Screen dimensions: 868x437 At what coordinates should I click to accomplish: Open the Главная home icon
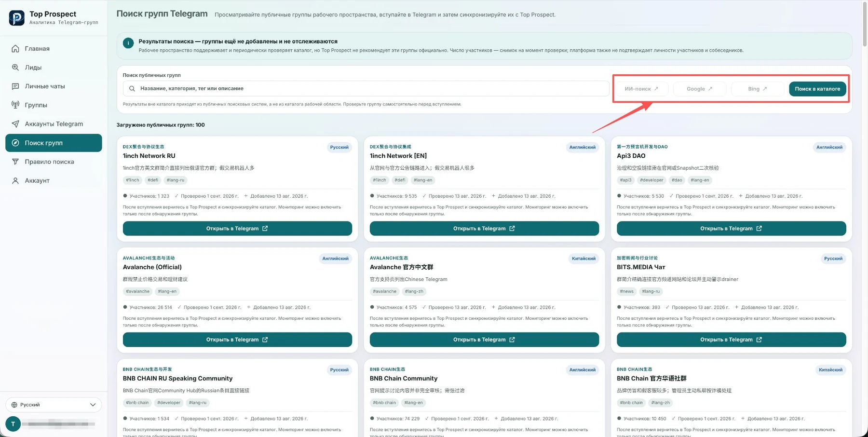(x=15, y=49)
